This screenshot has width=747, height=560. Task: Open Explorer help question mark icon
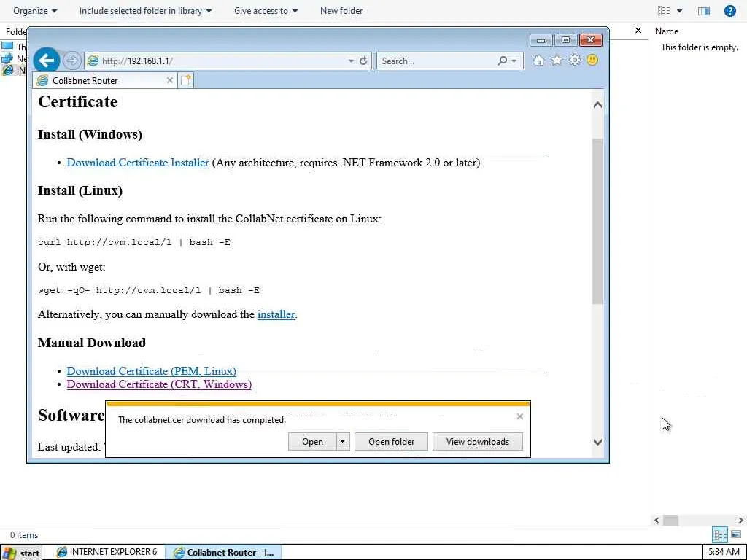click(x=729, y=10)
